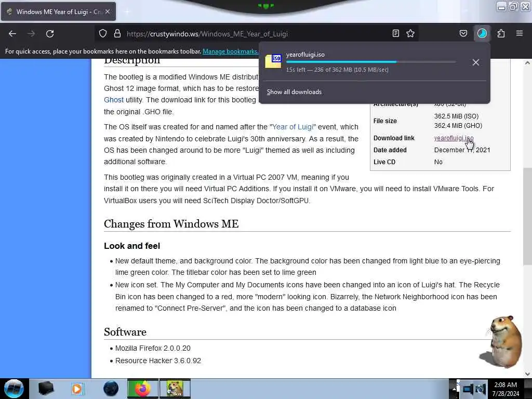Show hidden tray icons arrow
Viewport: 532px width, 399px height.
pos(454,389)
